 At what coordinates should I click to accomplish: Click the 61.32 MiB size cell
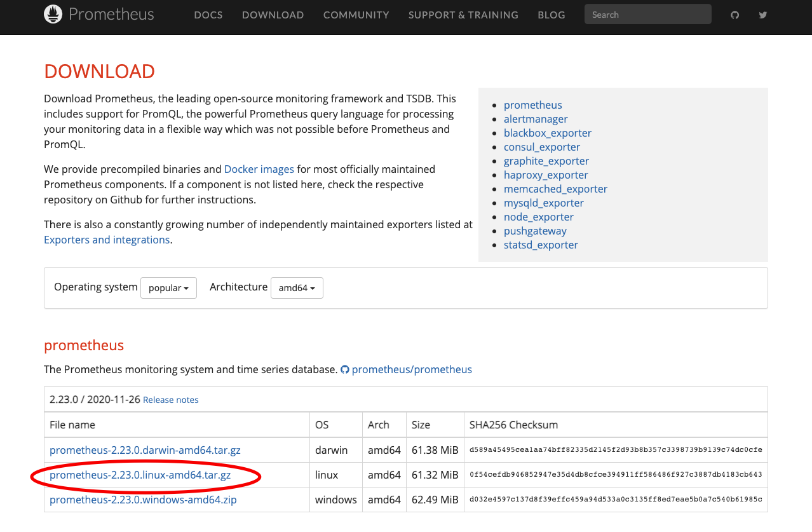tap(435, 475)
